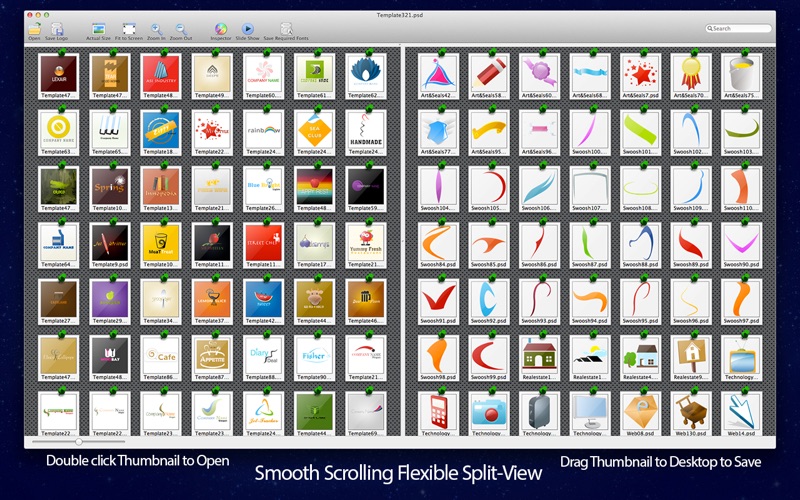Viewport: 800px width, 500px height.
Task: Select the paint bucket Art&Seals75 thumbnail
Action: point(741,76)
